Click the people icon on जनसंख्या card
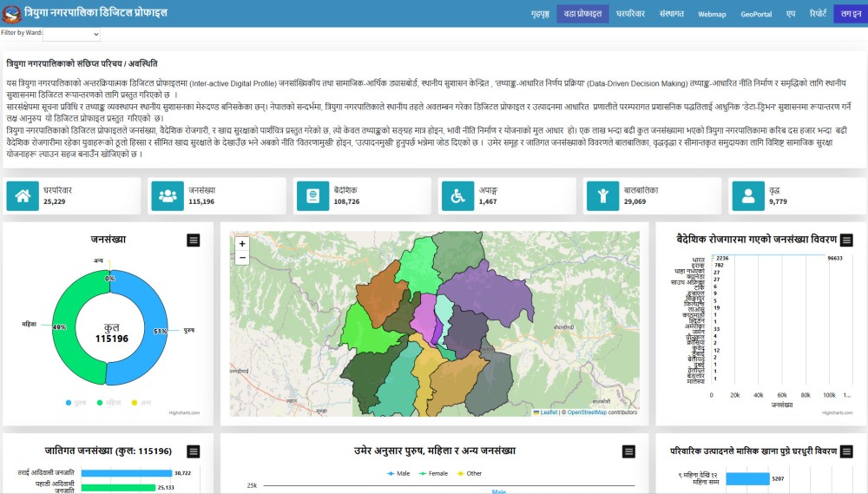Viewport: 868px width, 494px height. click(x=168, y=196)
